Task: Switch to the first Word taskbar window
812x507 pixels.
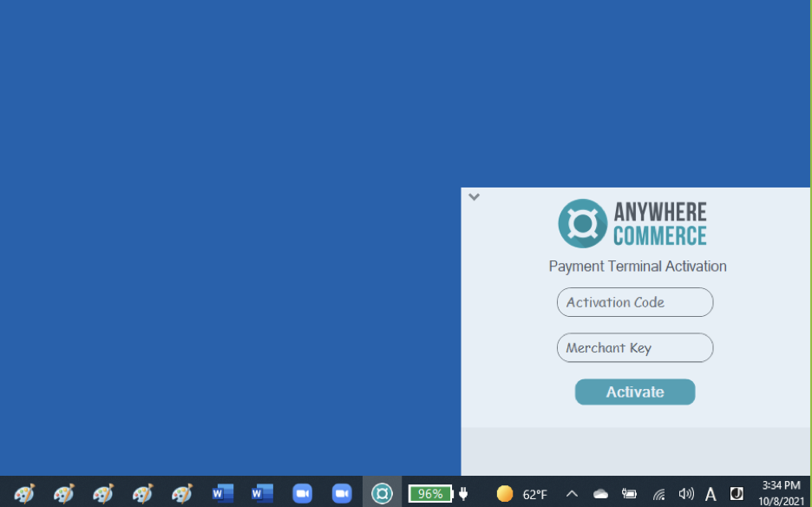Action: pos(223,493)
